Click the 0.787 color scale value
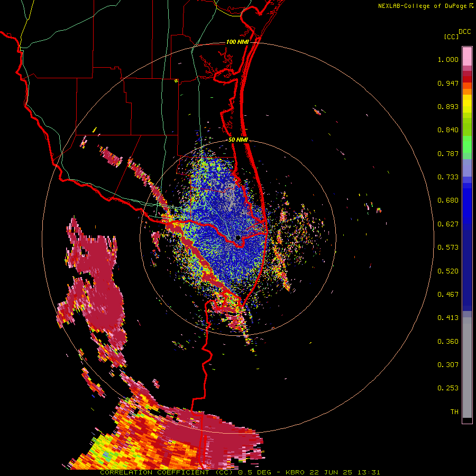This screenshot has height=476, width=476. pyautogui.click(x=448, y=153)
